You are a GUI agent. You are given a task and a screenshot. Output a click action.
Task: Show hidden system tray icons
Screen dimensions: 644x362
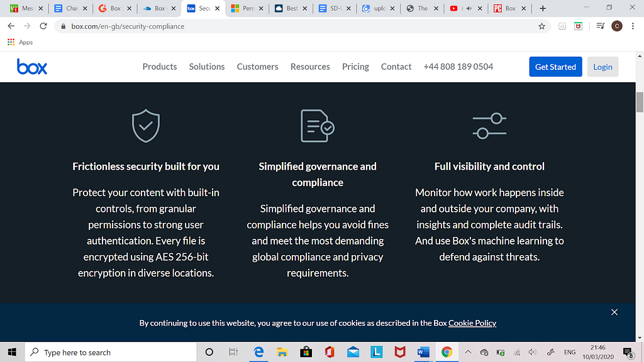[468, 352]
